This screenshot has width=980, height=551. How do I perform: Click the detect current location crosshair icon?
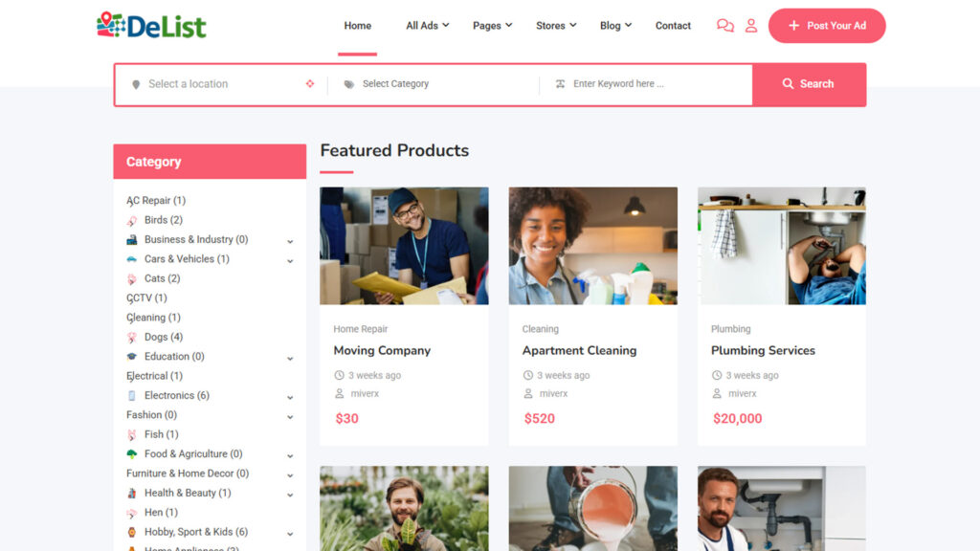(x=310, y=84)
